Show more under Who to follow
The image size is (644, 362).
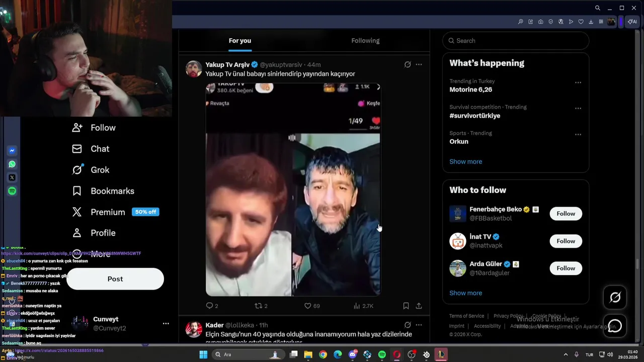[466, 293]
